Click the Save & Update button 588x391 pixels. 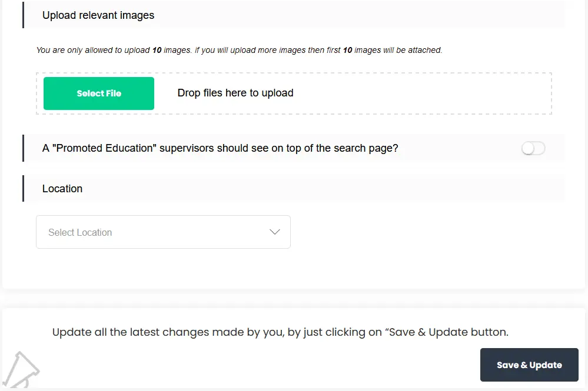click(x=529, y=365)
